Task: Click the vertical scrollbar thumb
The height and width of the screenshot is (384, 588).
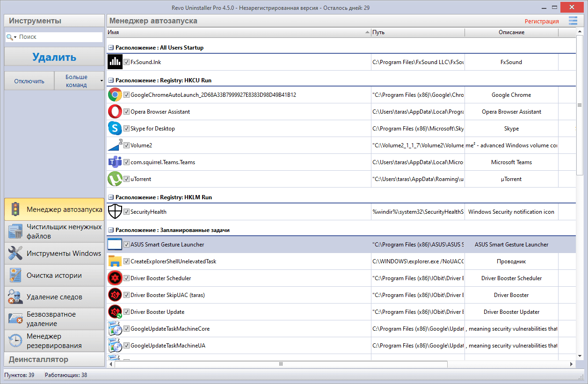Action: 579,105
